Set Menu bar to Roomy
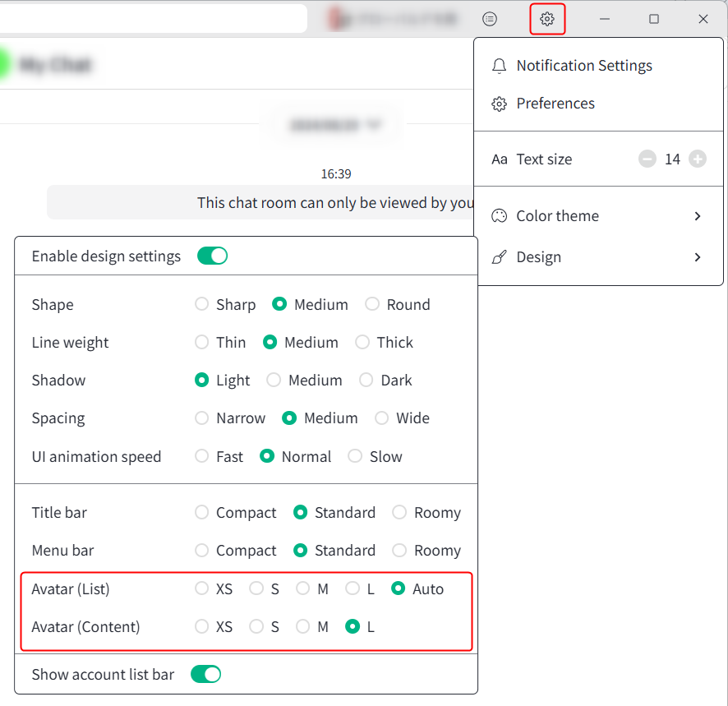 point(399,551)
